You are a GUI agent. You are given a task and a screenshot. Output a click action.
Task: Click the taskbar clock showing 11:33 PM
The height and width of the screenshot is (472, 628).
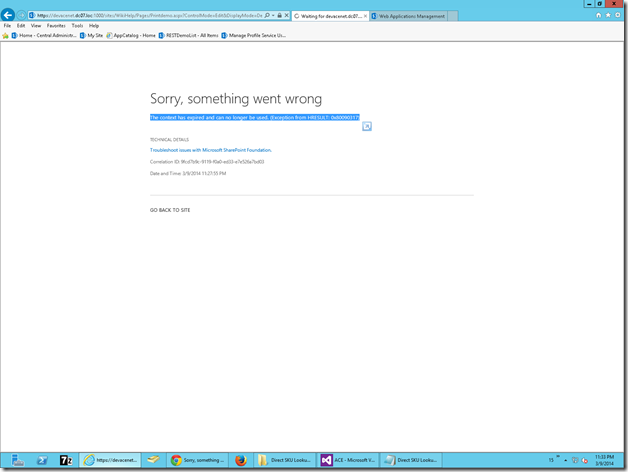pos(604,460)
